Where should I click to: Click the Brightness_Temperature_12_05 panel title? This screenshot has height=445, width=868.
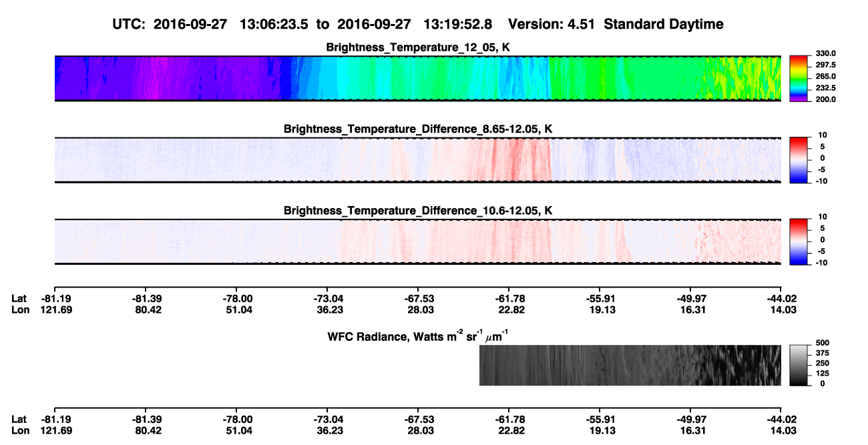coord(418,47)
